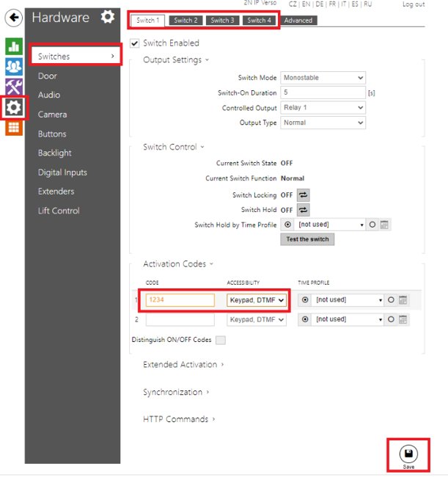Click the Save disk icon
Screen dimensions: 448x477
pyautogui.click(x=408, y=453)
